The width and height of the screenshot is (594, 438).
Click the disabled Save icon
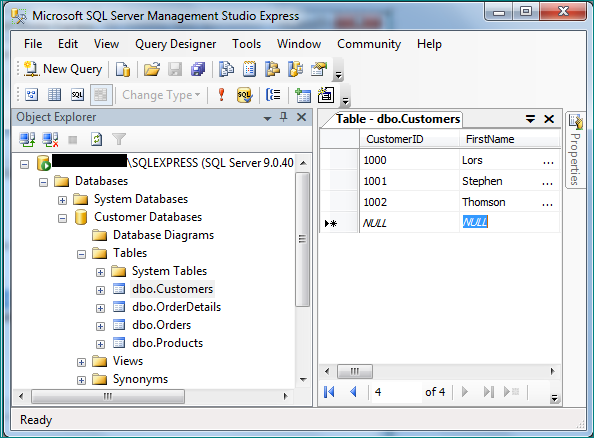click(x=175, y=69)
